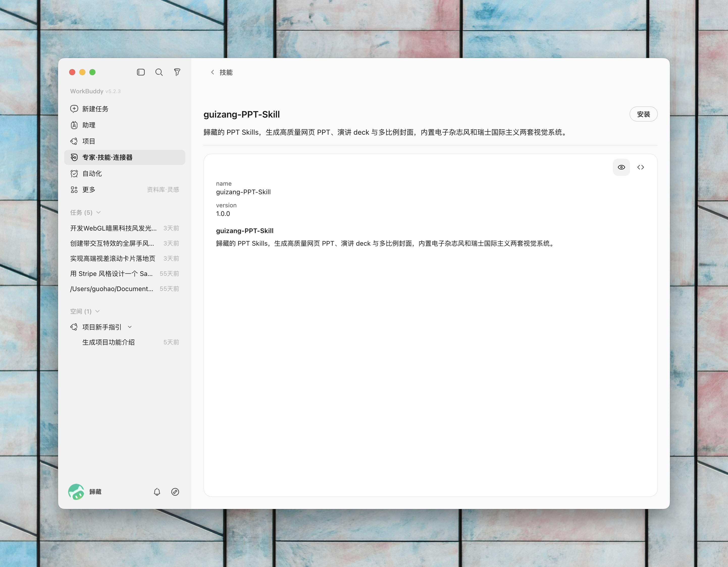Click the funnel filter icon in sidebar header
This screenshot has width=728, height=567.
point(177,72)
